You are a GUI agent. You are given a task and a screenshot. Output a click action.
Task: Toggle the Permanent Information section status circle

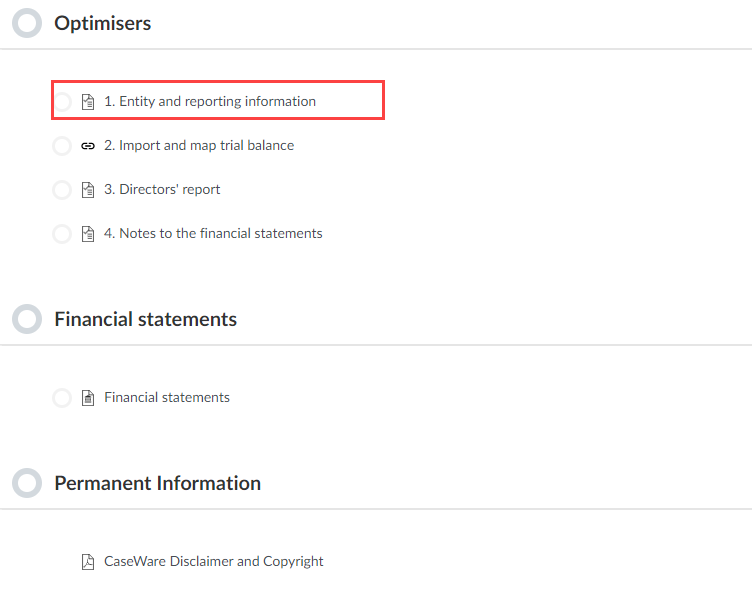click(x=27, y=483)
